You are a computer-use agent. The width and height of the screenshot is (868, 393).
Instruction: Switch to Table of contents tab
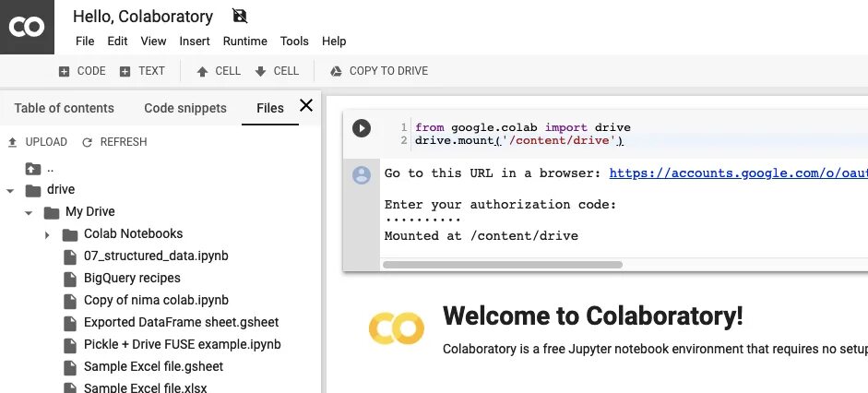pos(65,109)
